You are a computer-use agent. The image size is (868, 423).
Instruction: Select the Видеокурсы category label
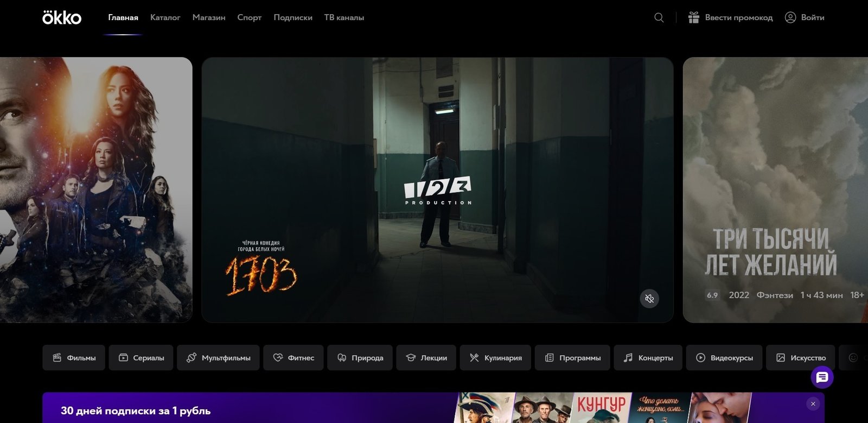click(732, 358)
